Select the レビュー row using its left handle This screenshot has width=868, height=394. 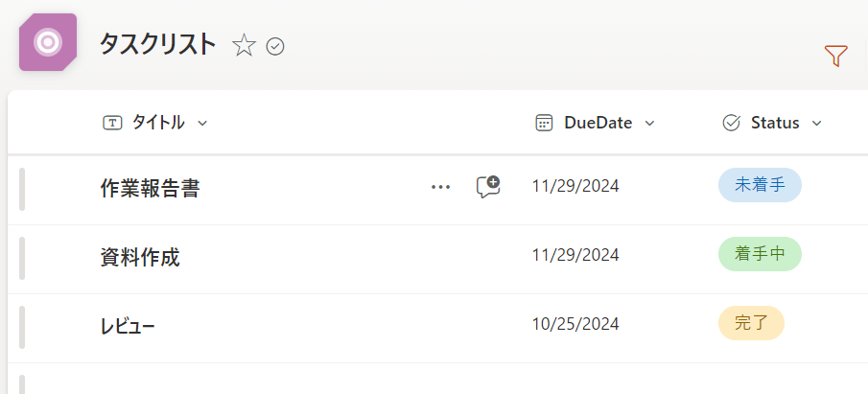(x=22, y=327)
